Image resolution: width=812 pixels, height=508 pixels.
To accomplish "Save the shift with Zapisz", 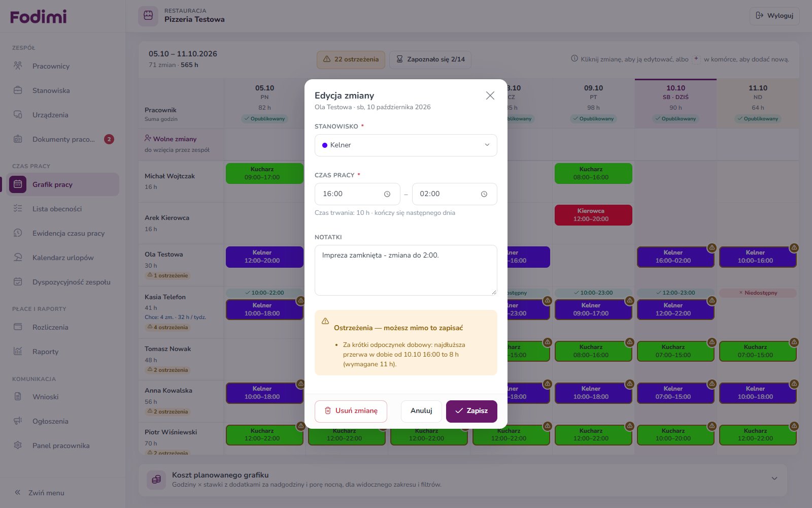I will point(471,411).
